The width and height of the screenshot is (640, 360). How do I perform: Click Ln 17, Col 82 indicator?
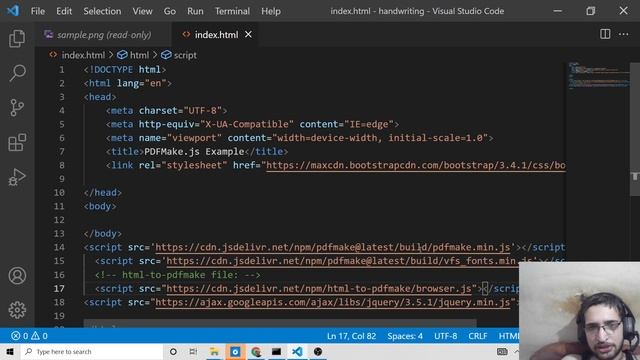(x=351, y=336)
